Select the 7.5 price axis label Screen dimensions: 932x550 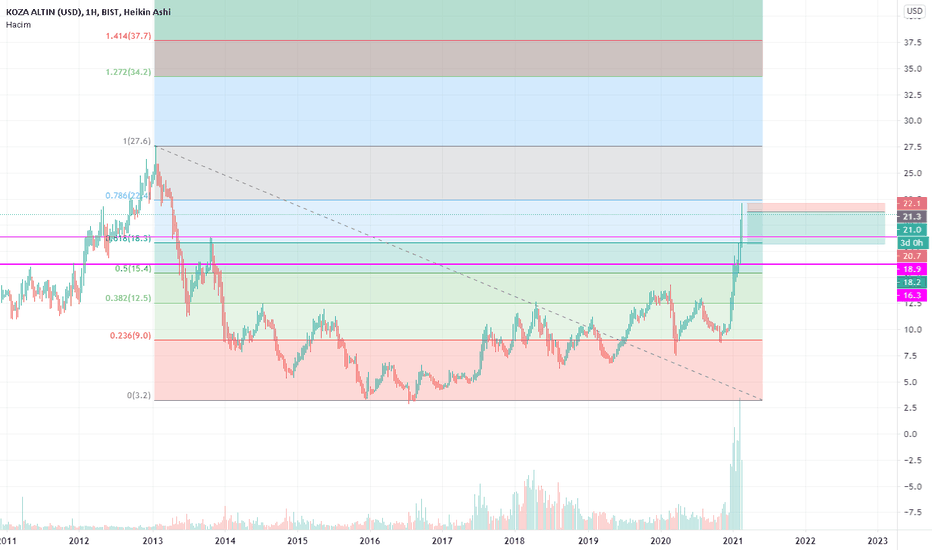click(x=913, y=356)
